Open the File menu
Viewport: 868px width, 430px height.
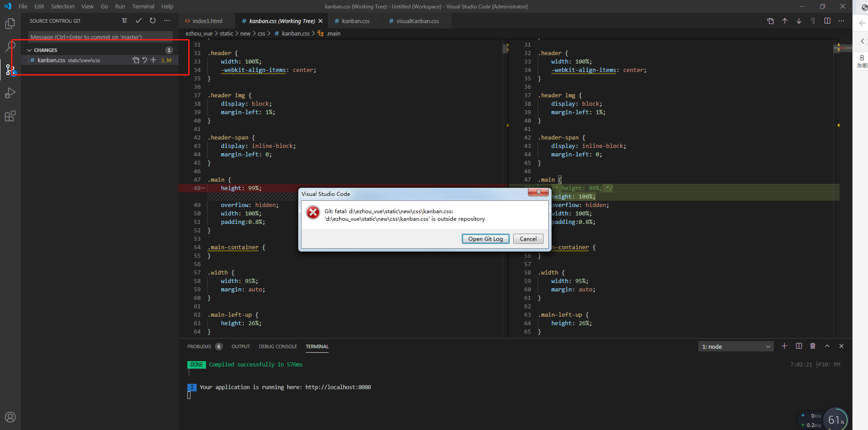[x=23, y=6]
